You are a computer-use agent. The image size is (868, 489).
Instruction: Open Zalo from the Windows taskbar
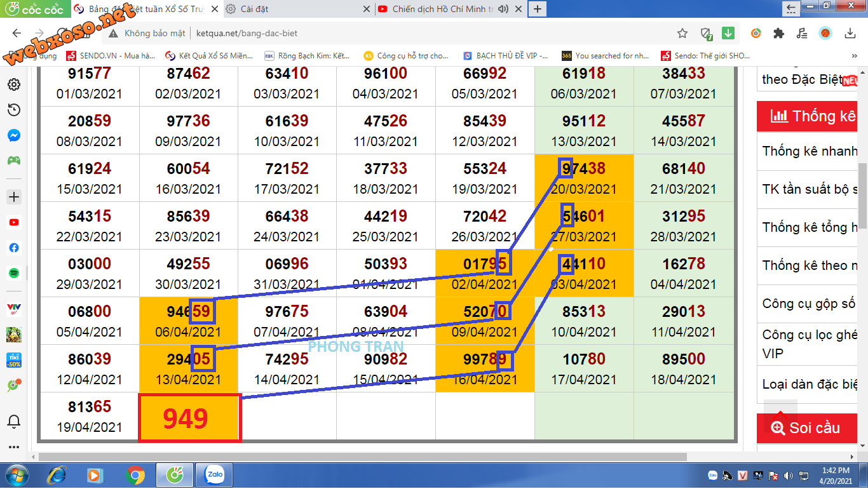[x=214, y=474]
